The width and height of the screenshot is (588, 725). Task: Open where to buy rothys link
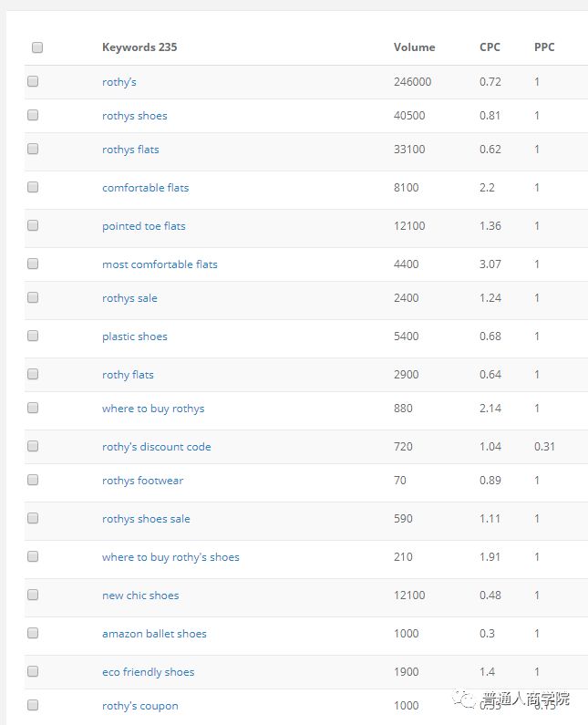pyautogui.click(x=153, y=409)
